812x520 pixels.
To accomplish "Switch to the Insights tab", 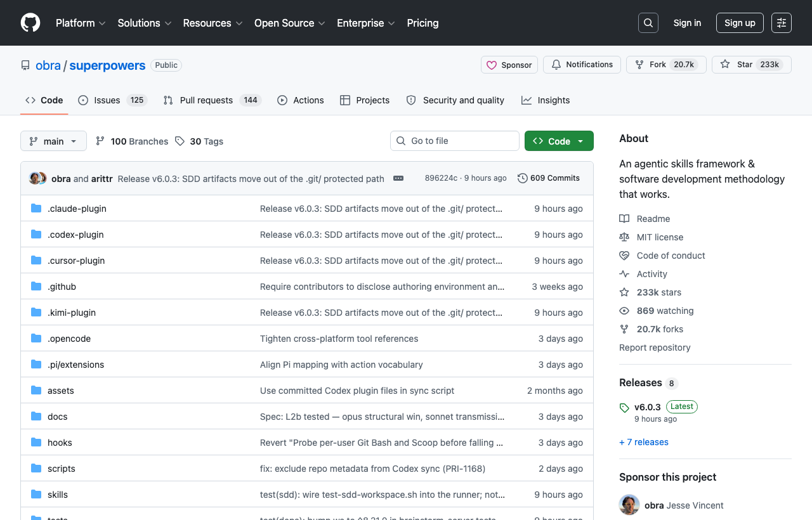I will click(x=546, y=100).
